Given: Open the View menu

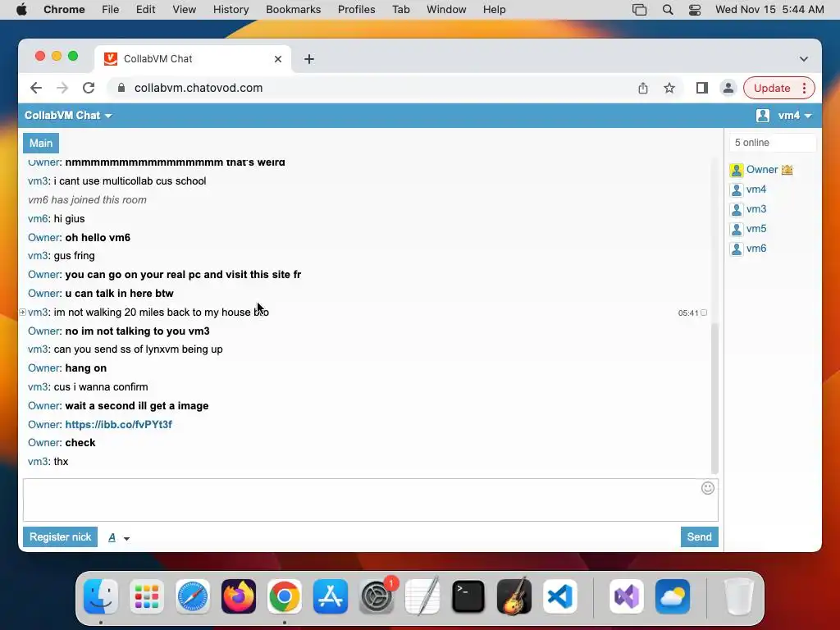Looking at the screenshot, I should 185,10.
